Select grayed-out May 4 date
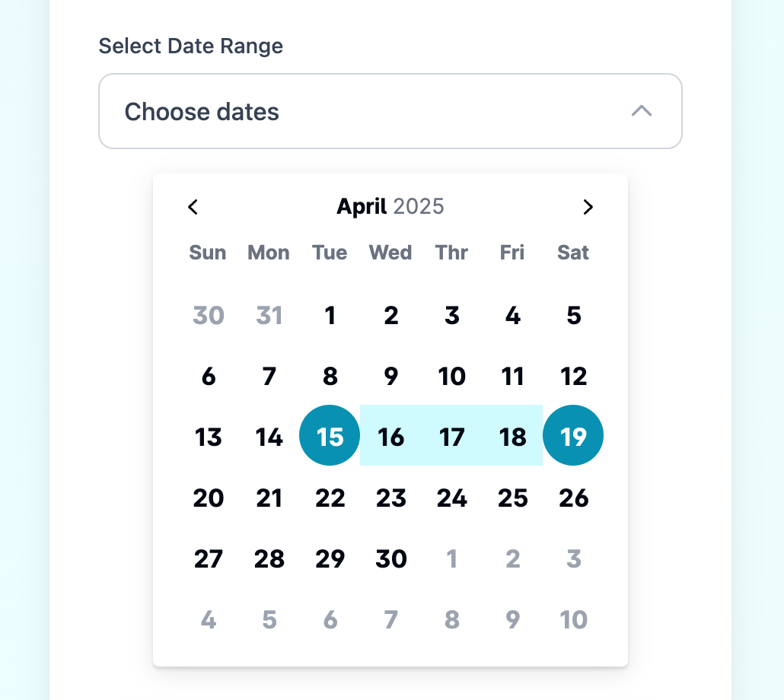This screenshot has width=784, height=700. coord(208,619)
